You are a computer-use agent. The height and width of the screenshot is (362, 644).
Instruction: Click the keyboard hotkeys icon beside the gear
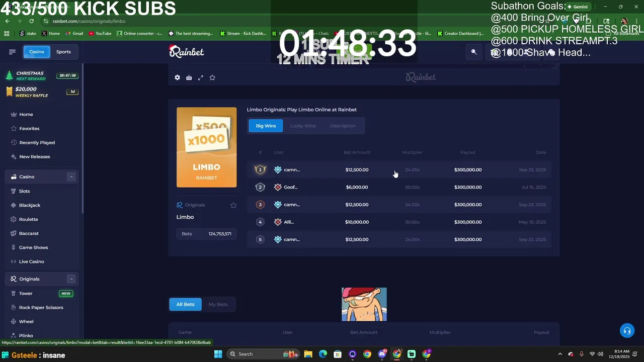pos(189,77)
